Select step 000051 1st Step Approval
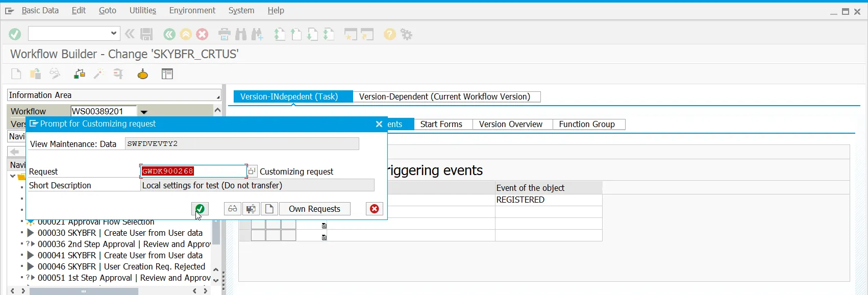Screen dimensions: 868x295 tap(124, 278)
